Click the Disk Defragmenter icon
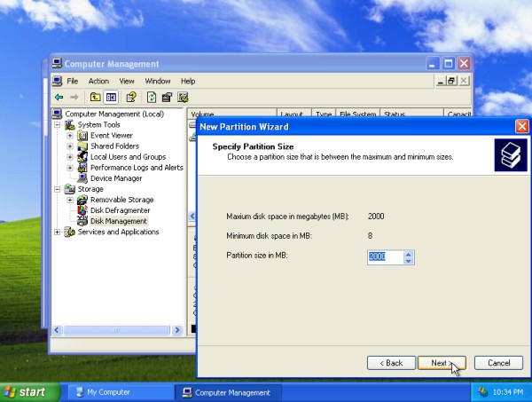532x402 pixels. 82,210
